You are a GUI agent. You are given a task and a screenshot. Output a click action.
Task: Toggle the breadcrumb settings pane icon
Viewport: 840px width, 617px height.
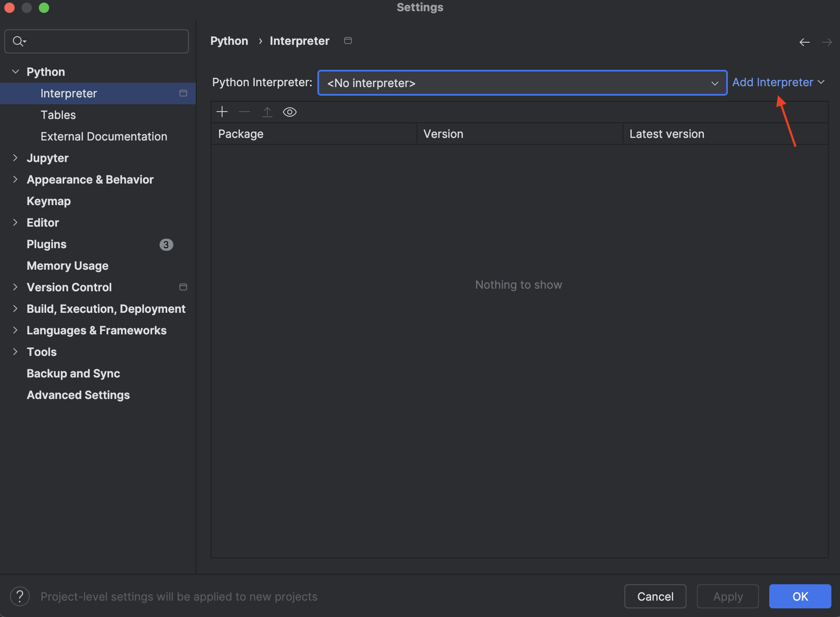click(348, 41)
